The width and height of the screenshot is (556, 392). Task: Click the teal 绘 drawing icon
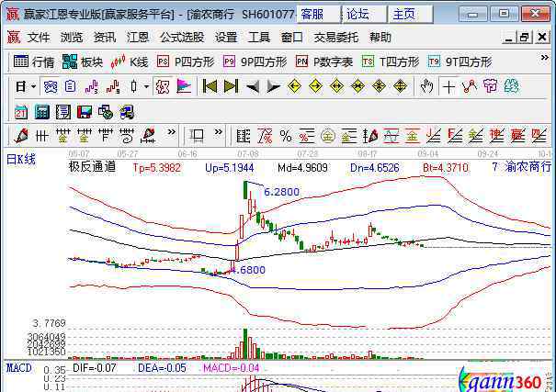pyautogui.click(x=511, y=86)
